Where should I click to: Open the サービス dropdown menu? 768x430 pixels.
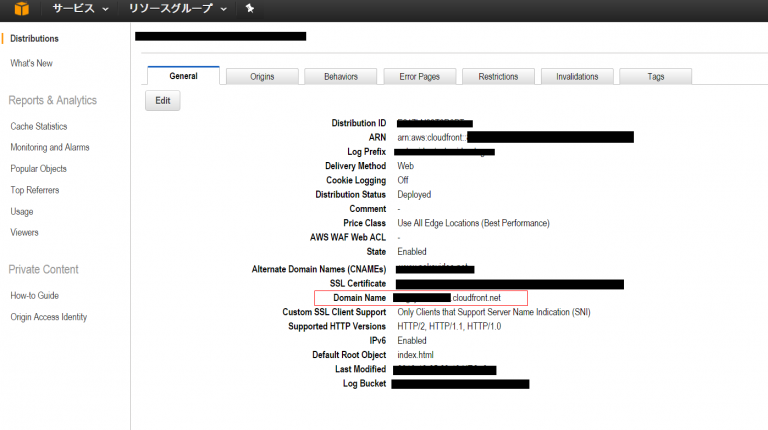click(x=80, y=9)
